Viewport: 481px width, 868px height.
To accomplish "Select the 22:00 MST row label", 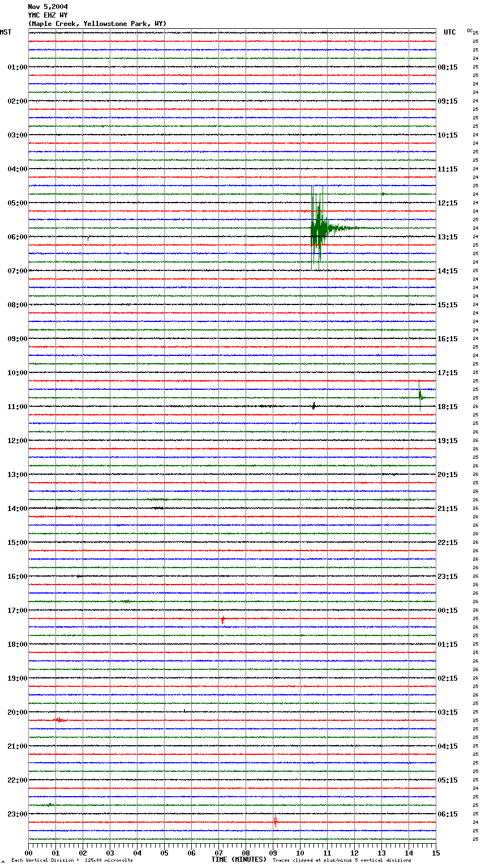I will pos(18,780).
